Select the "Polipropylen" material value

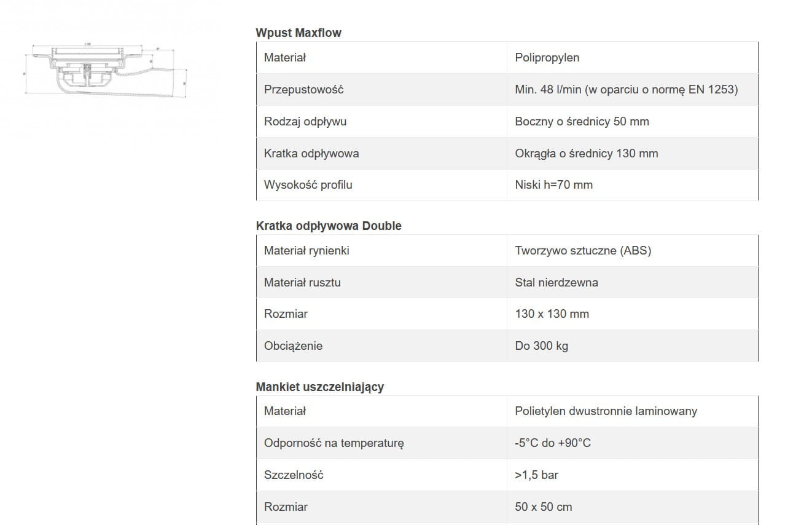point(547,58)
